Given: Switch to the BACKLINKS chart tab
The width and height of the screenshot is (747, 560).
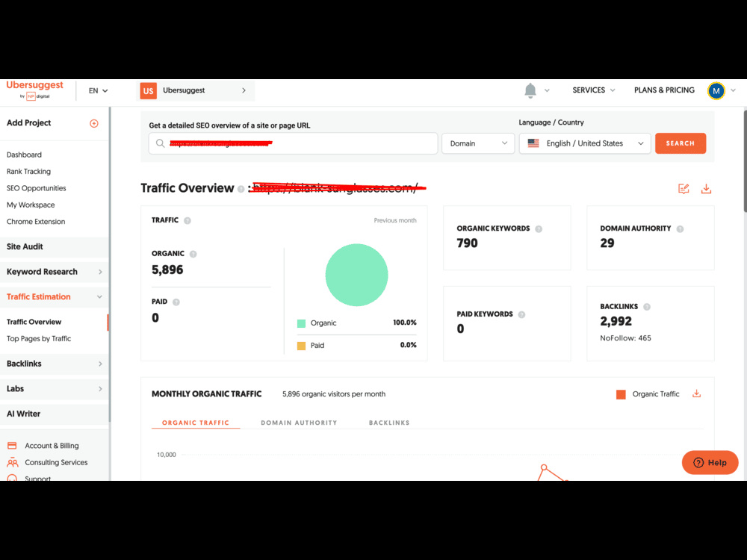Looking at the screenshot, I should [389, 423].
